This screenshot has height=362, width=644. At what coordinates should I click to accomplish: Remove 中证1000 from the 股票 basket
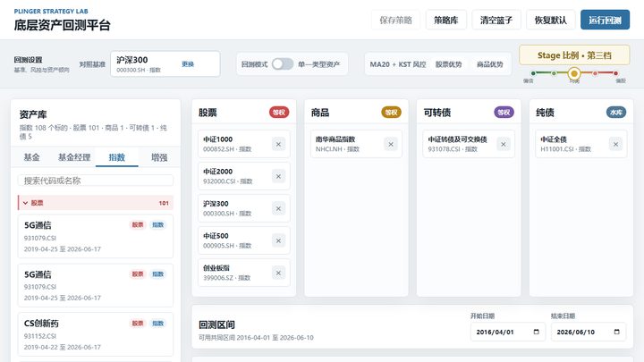[x=278, y=144]
